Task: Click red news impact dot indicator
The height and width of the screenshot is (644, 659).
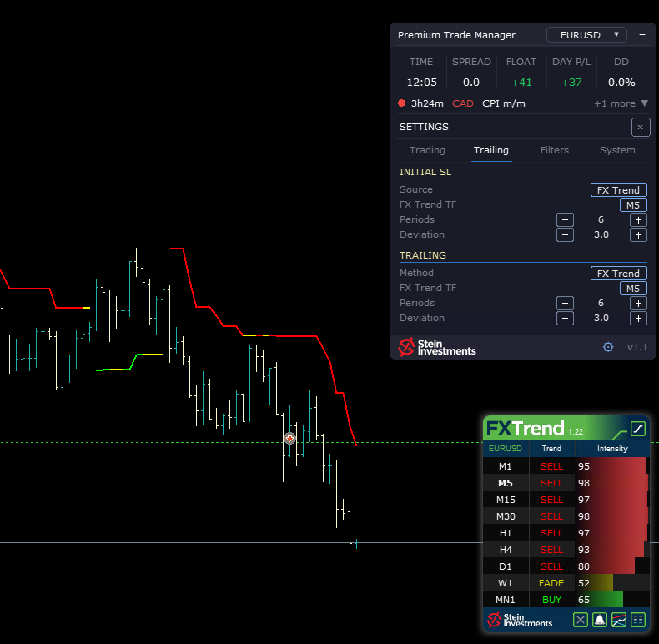Action: tap(401, 103)
